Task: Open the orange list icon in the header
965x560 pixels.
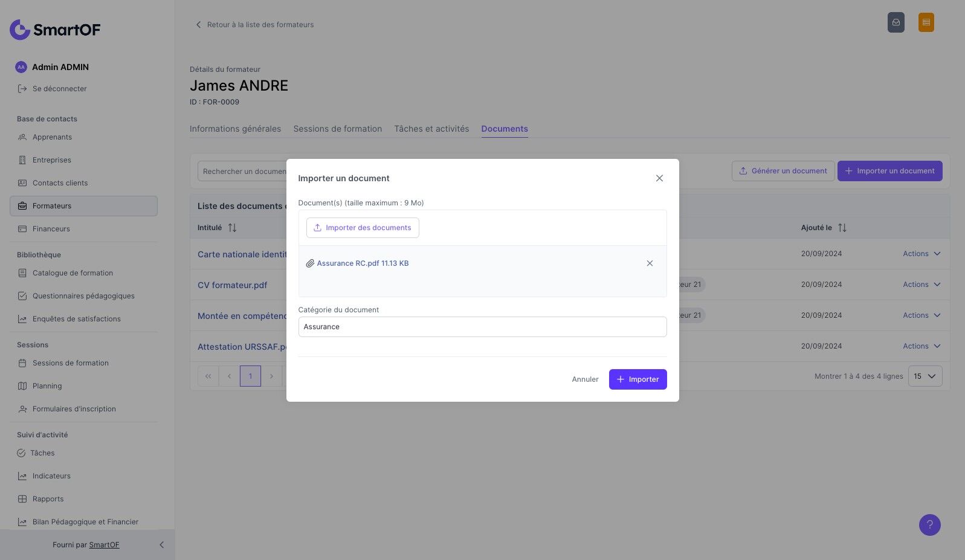Action: coord(926,22)
